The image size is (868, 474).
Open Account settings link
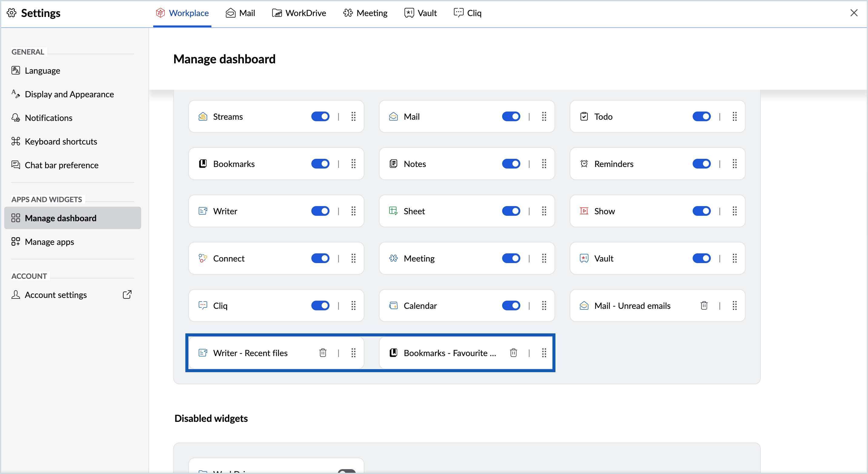pos(72,295)
